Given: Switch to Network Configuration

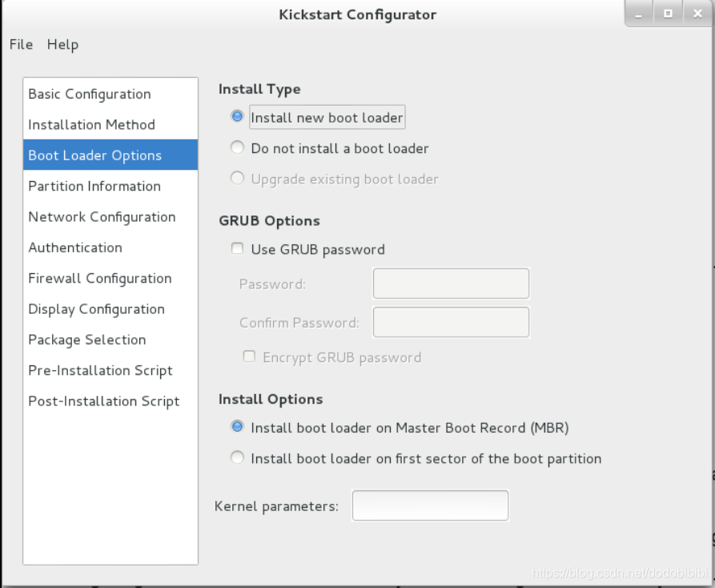Looking at the screenshot, I should (x=110, y=216).
